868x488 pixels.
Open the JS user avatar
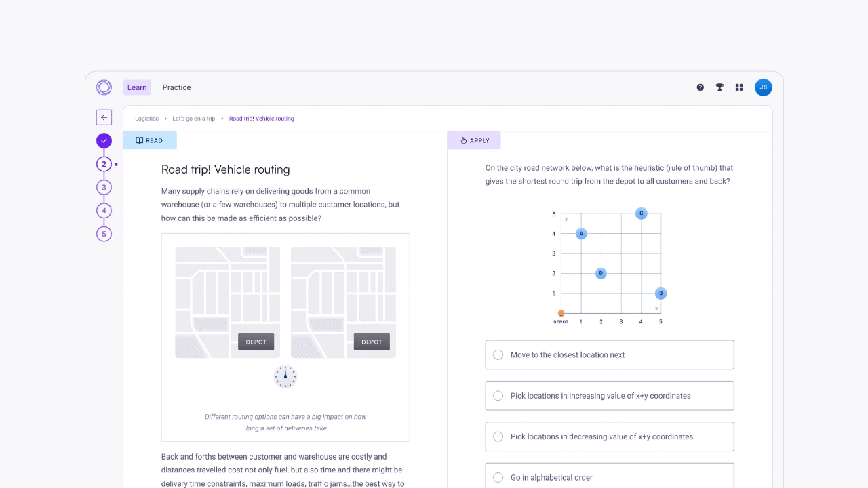coord(764,87)
